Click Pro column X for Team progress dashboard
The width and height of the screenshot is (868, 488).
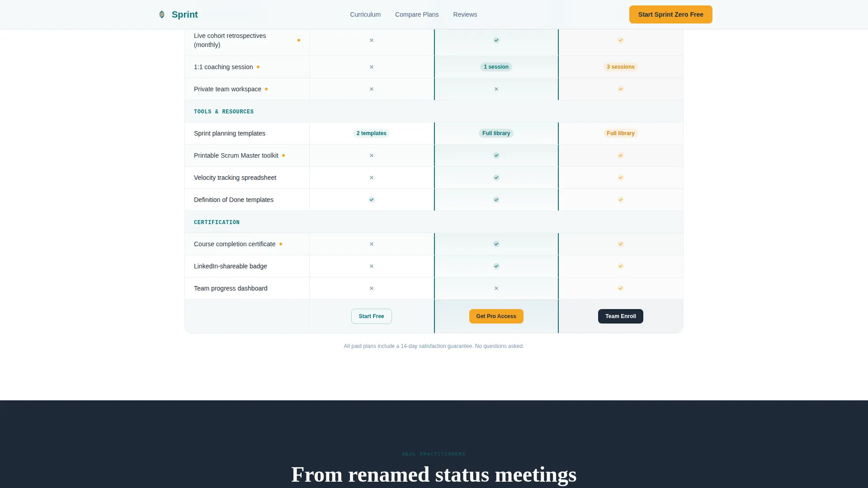(496, 288)
